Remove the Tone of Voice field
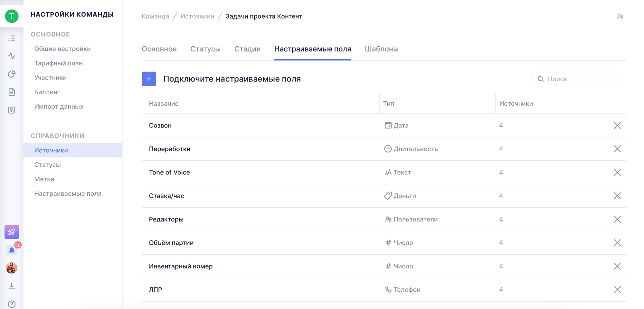Image resolution: width=644 pixels, height=309 pixels. click(x=617, y=173)
